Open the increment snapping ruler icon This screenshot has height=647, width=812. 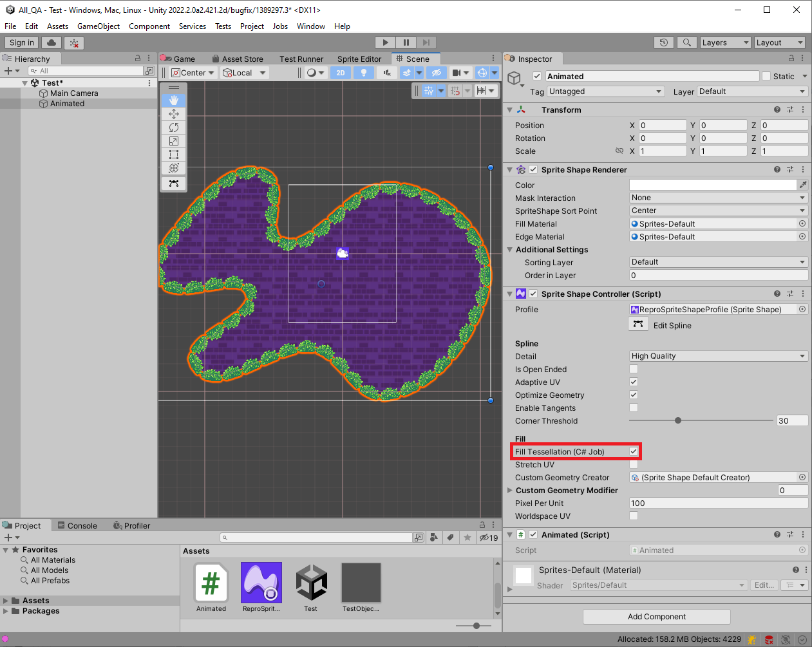(481, 91)
